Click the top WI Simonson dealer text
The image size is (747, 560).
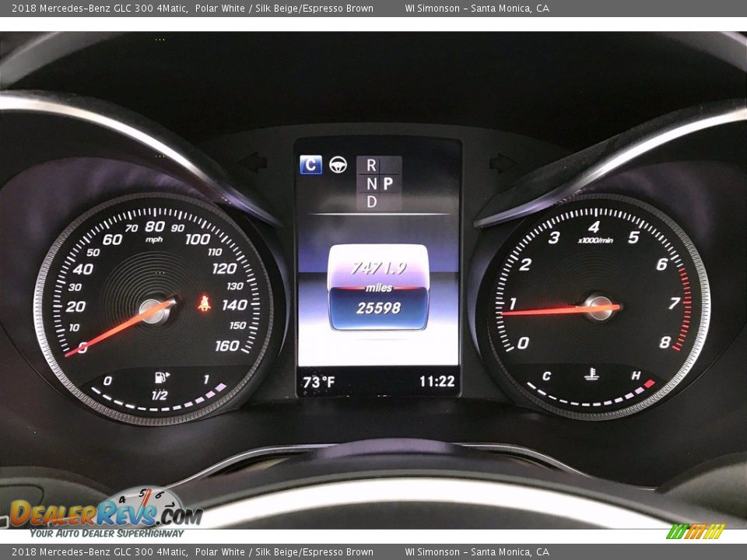477,8
